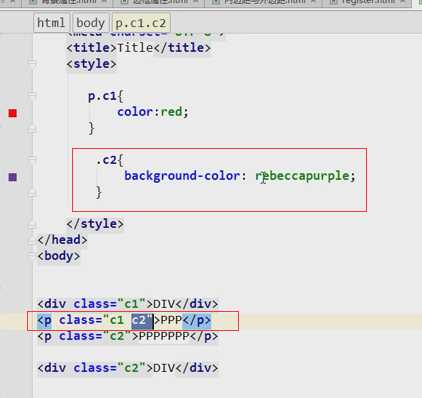Screen dimensions: 422x398
Task: Click the div class="c2" line
Action: tap(128, 368)
